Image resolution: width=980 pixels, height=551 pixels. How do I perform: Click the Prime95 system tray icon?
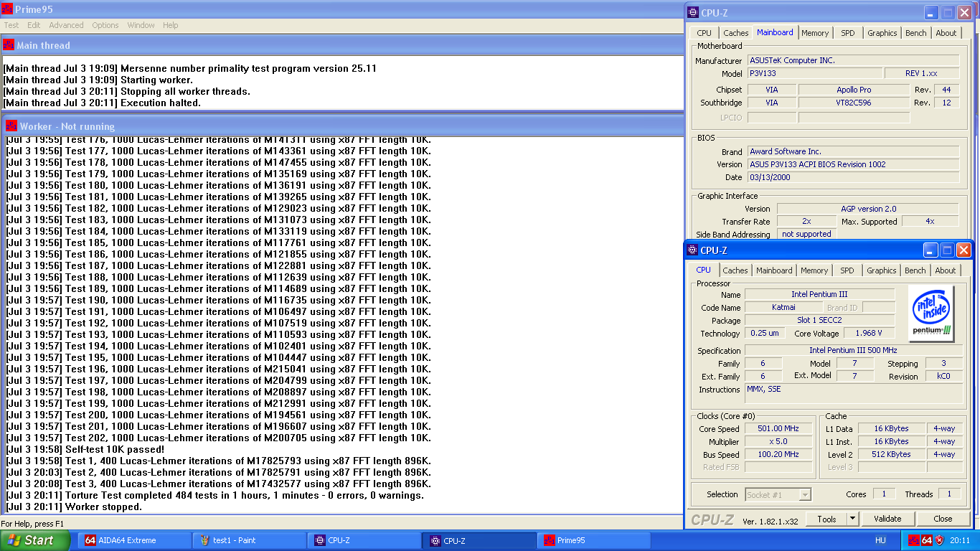click(913, 540)
